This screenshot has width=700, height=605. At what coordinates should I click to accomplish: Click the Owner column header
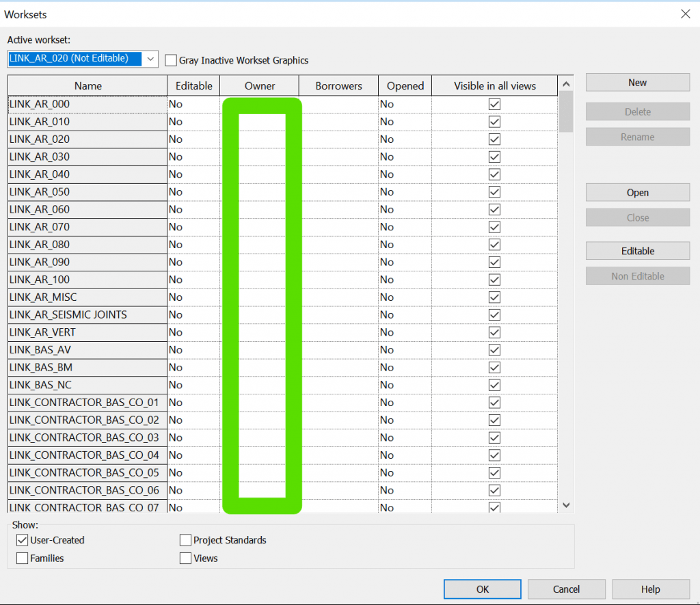258,85
